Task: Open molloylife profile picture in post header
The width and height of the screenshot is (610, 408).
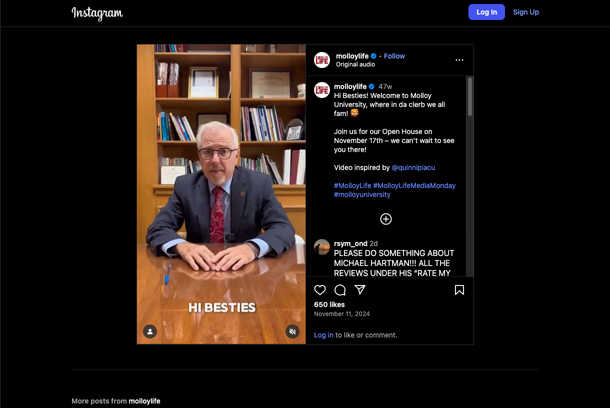Action: [x=322, y=60]
